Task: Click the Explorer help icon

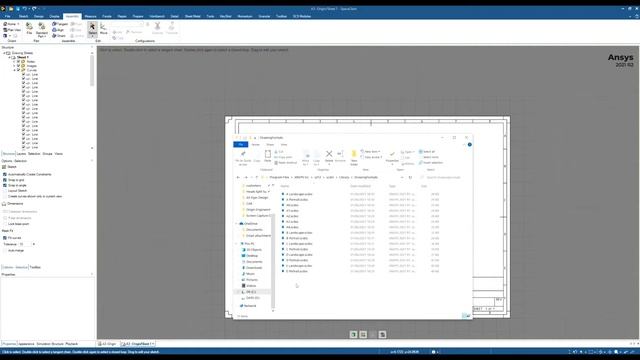Action: click(470, 144)
